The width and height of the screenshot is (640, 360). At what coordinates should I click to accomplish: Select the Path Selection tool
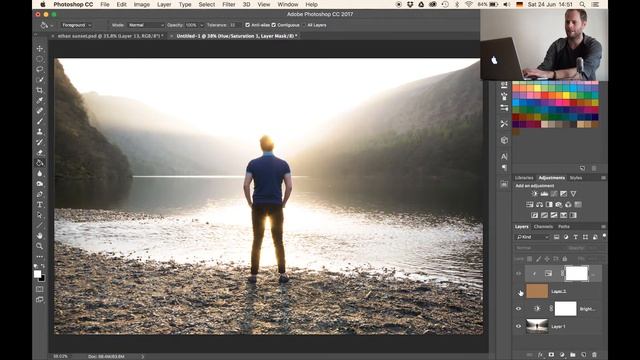[40, 215]
